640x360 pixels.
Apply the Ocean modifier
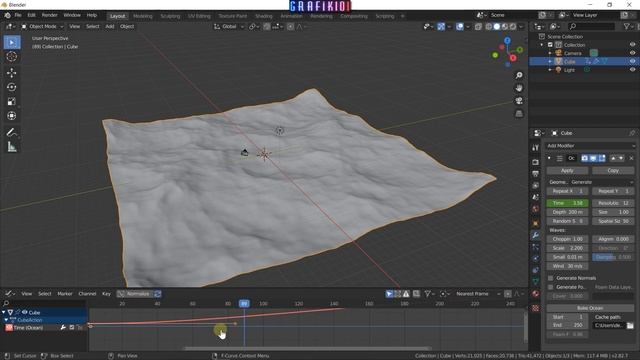[x=567, y=171]
